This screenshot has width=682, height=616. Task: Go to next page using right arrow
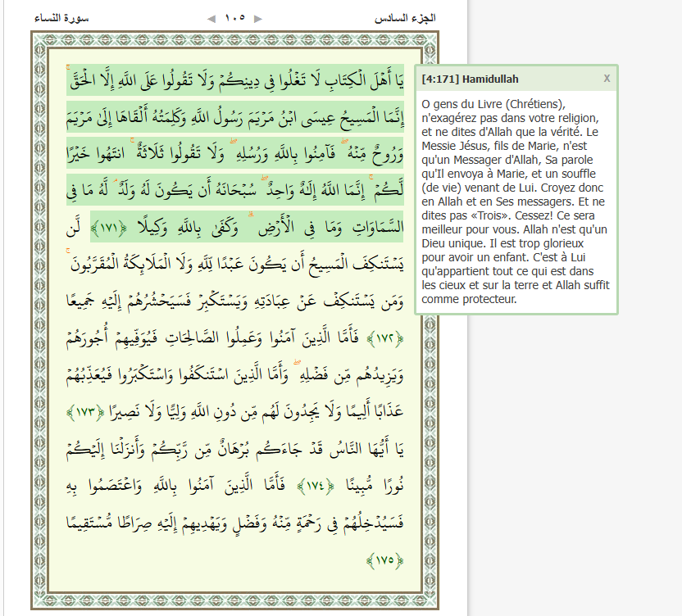pyautogui.click(x=258, y=19)
